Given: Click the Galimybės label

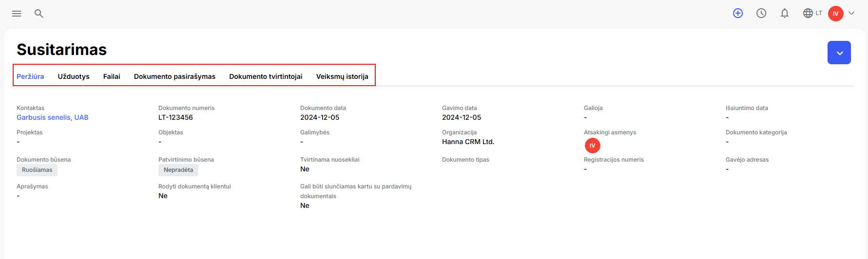Looking at the screenshot, I should (315, 132).
